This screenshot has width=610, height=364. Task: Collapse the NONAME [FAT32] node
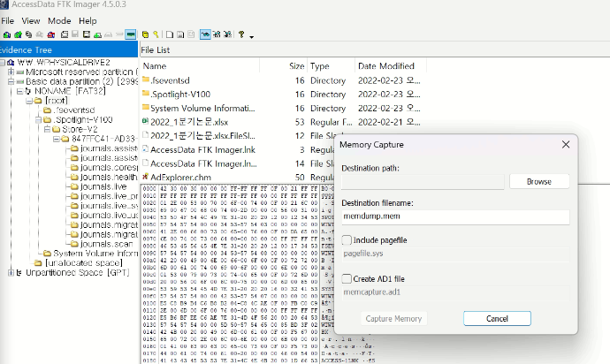[19, 91]
